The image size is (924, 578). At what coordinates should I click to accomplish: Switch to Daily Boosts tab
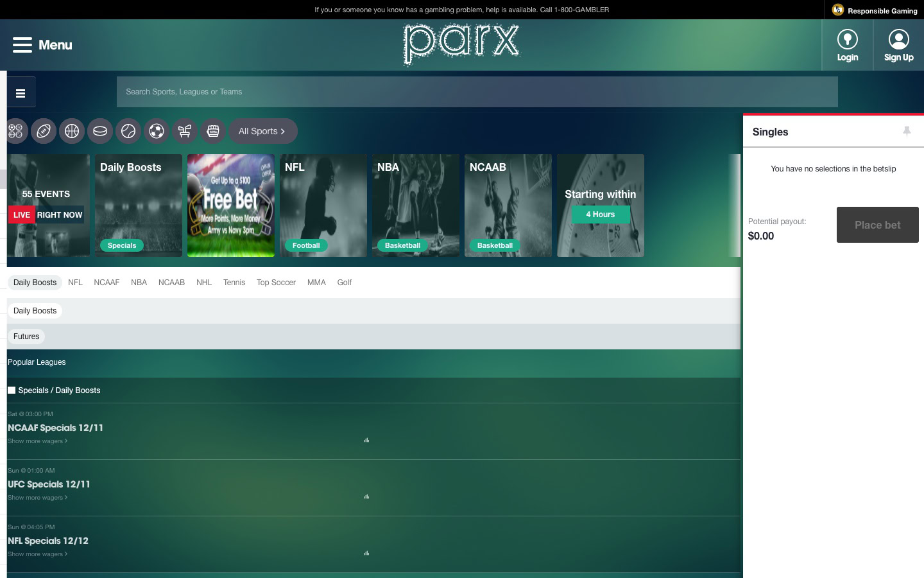(x=35, y=283)
